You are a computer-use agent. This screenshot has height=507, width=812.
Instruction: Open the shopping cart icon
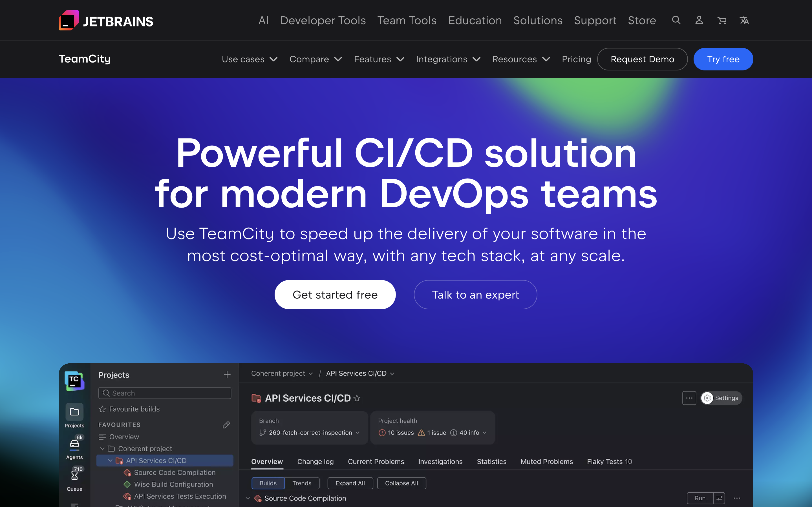[x=722, y=21]
